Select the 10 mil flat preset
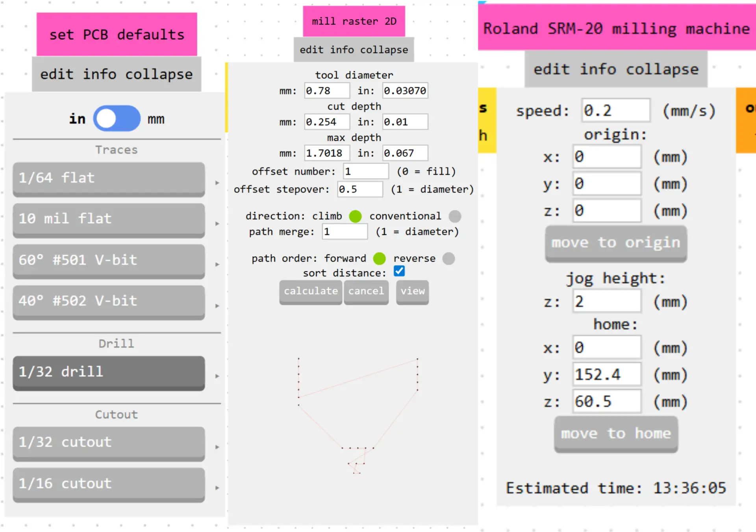 click(x=109, y=219)
